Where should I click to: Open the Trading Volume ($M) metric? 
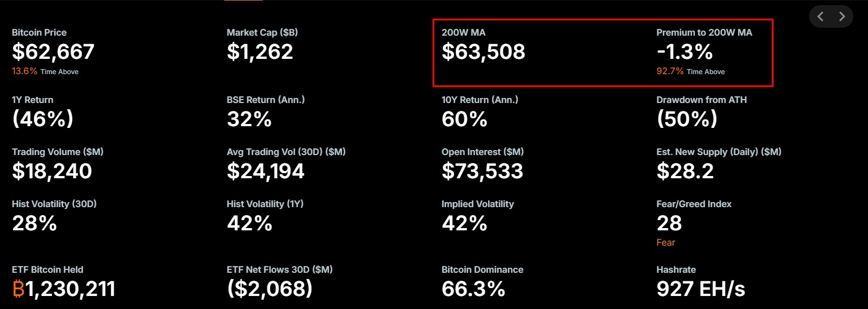(58, 164)
